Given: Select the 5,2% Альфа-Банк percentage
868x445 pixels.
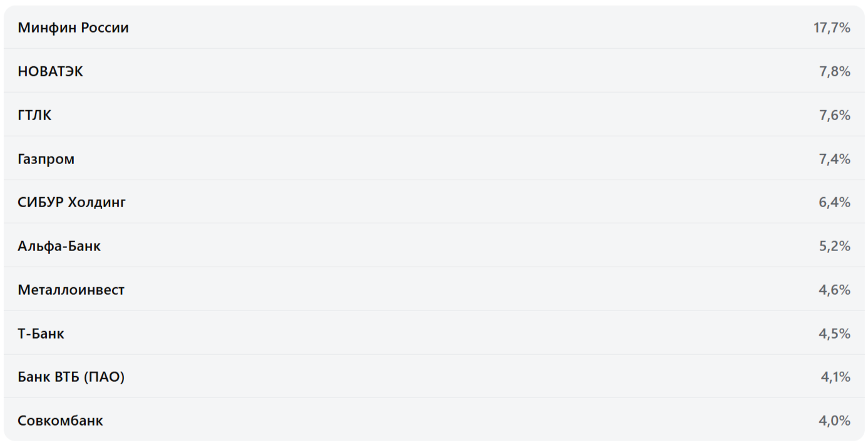Looking at the screenshot, I should (x=835, y=246).
